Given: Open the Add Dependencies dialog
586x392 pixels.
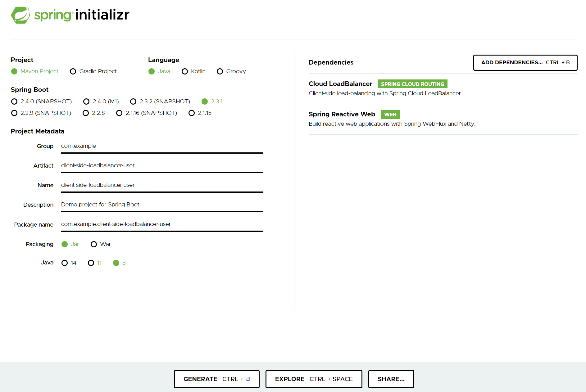Looking at the screenshot, I should [x=525, y=63].
